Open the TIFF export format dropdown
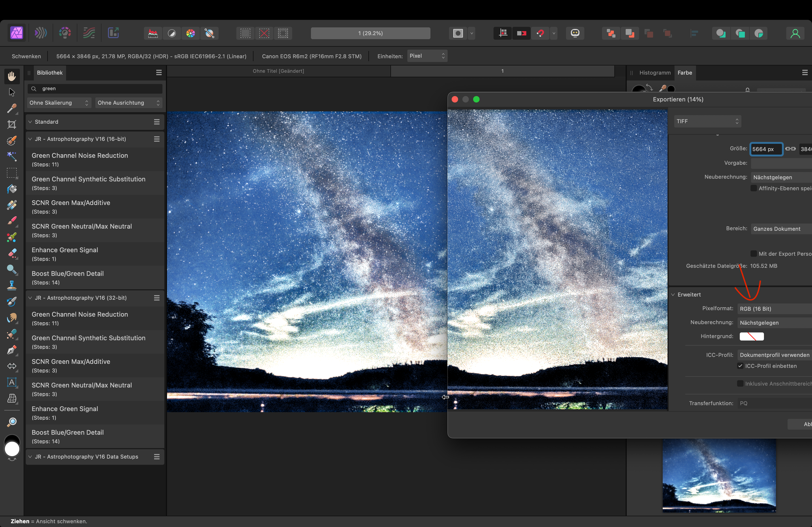This screenshot has width=812, height=527. point(708,121)
